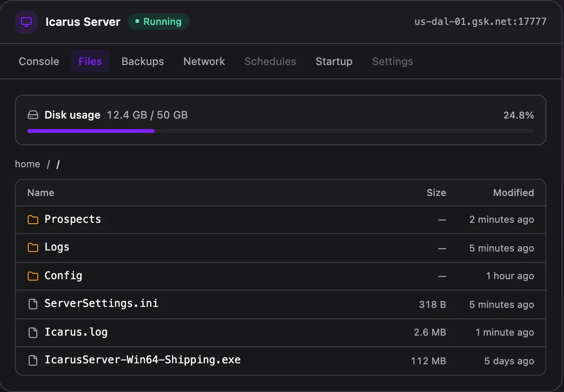Click the 2.6 MB size of Icarus.log
This screenshot has height=392, width=564.
click(430, 332)
